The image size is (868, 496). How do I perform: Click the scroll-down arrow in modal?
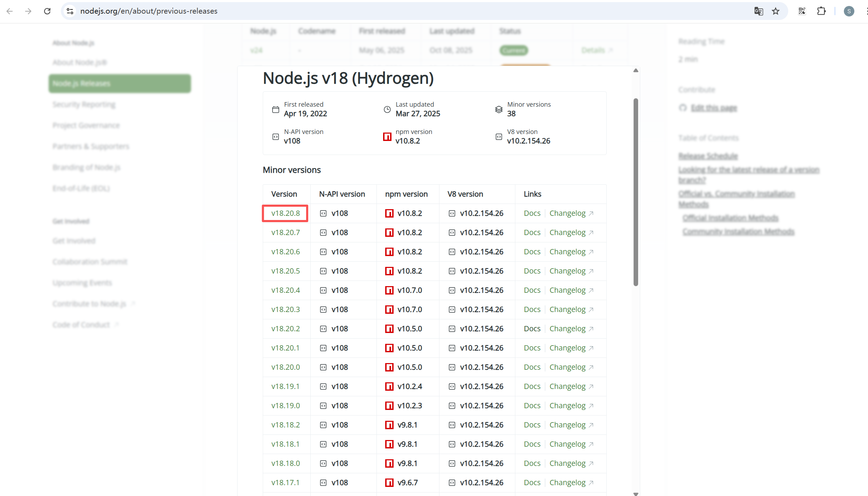click(636, 494)
